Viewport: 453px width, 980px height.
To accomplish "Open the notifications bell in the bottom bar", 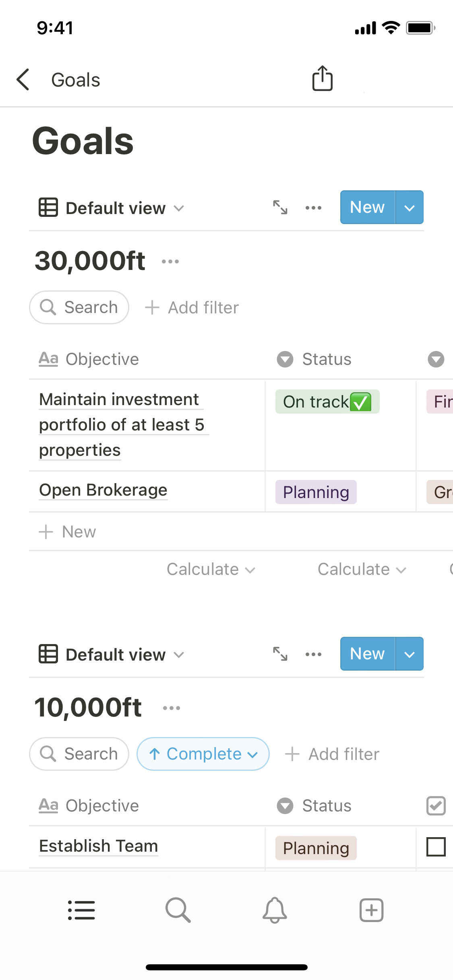I will tap(275, 910).
